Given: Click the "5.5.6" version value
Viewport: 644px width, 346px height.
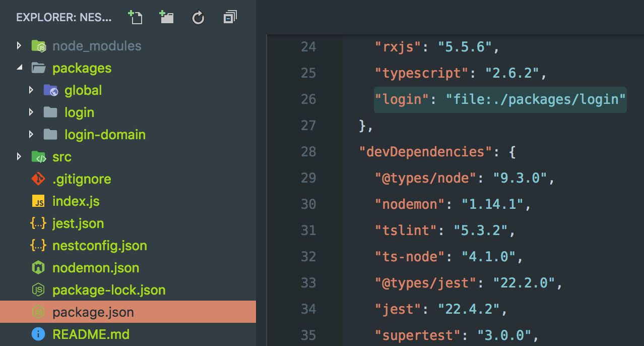Looking at the screenshot, I should 465,47.
